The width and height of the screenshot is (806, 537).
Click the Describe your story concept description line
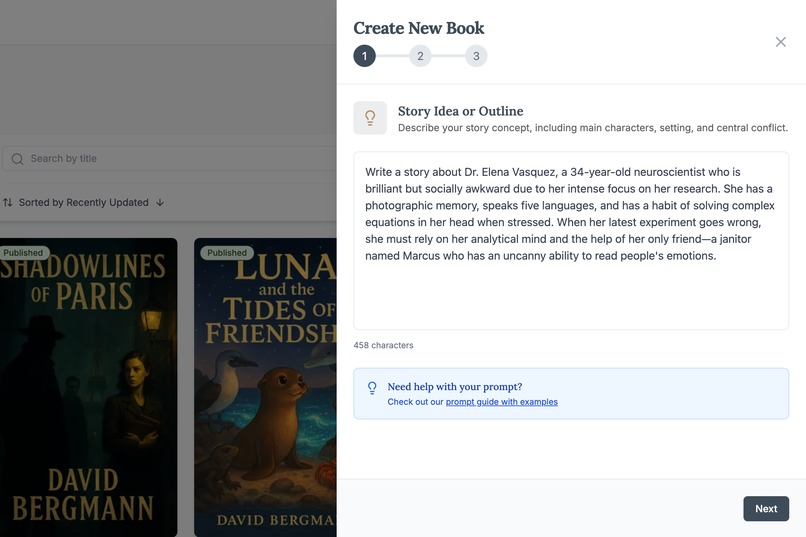pyautogui.click(x=593, y=128)
